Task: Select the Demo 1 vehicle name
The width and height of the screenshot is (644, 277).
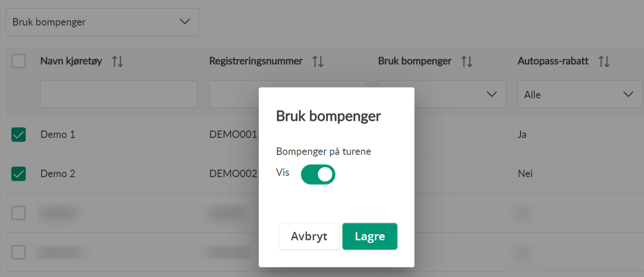Action: click(x=58, y=135)
